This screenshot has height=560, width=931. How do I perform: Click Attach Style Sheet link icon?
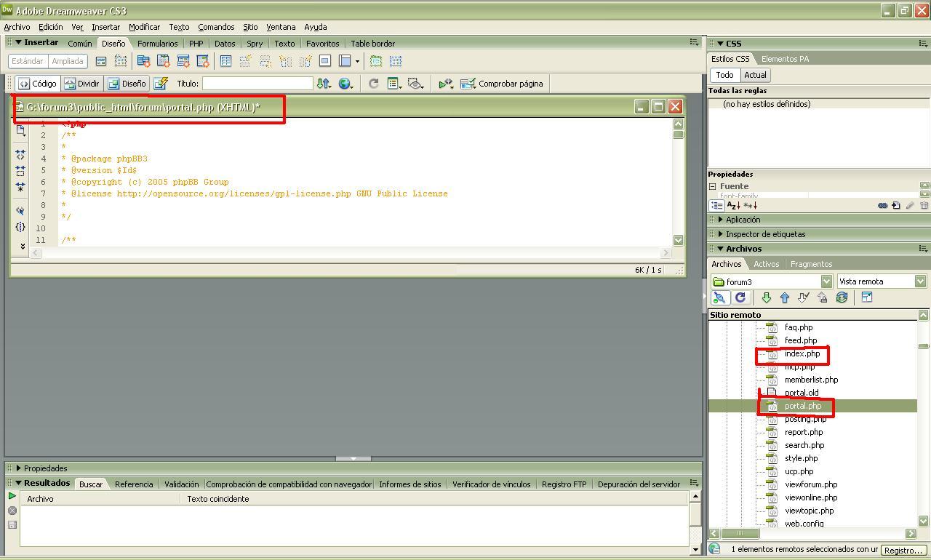(x=882, y=206)
